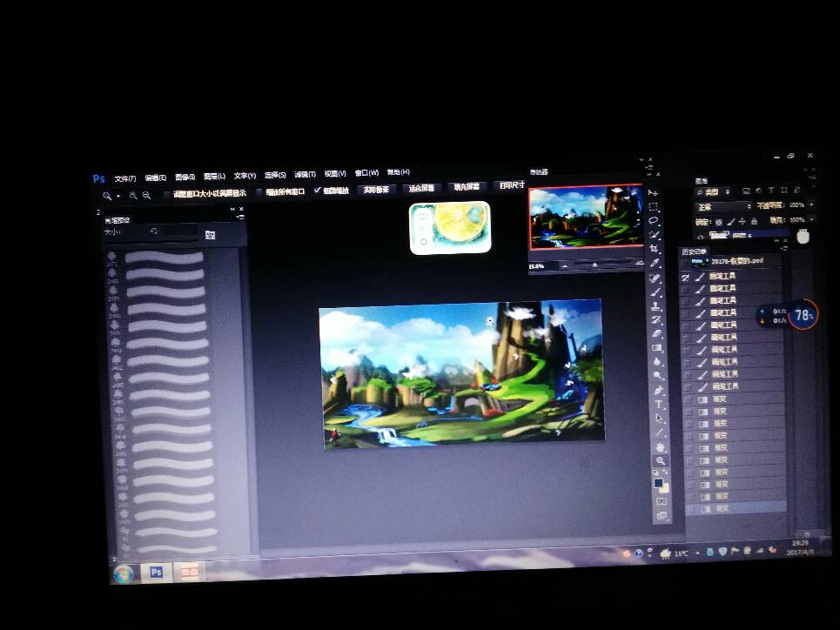The width and height of the screenshot is (840, 630).
Task: Click the Zoom Out option icon
Action: click(146, 196)
